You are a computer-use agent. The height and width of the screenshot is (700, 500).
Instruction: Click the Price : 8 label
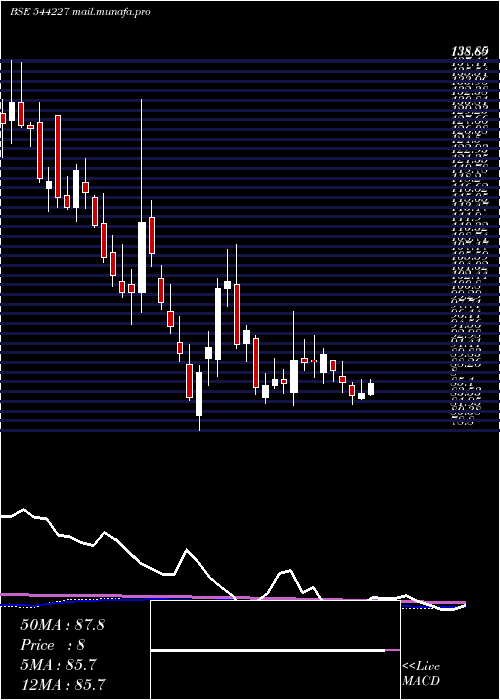(x=52, y=645)
